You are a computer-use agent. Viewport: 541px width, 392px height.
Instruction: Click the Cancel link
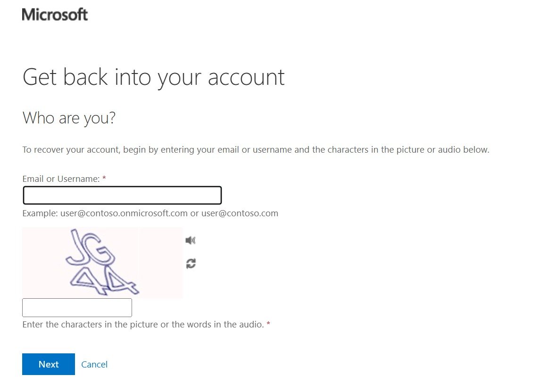(x=94, y=364)
